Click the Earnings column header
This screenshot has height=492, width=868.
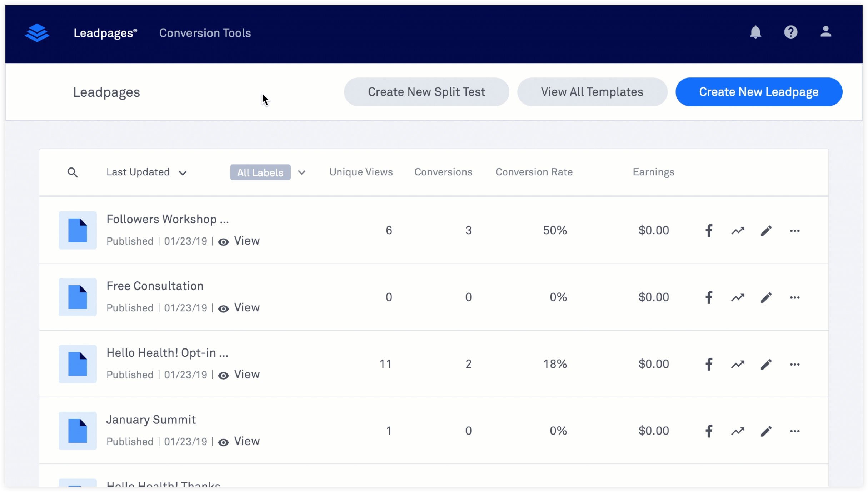click(653, 172)
